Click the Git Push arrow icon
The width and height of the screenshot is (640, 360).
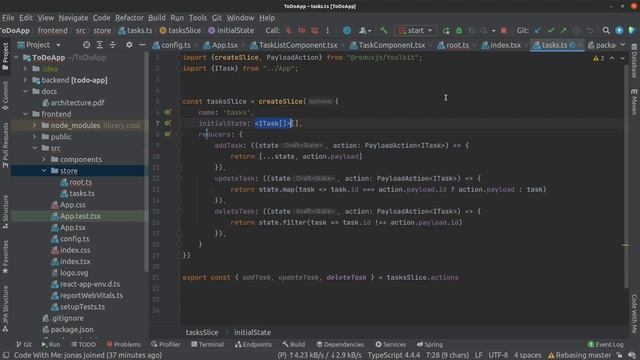(x=564, y=31)
